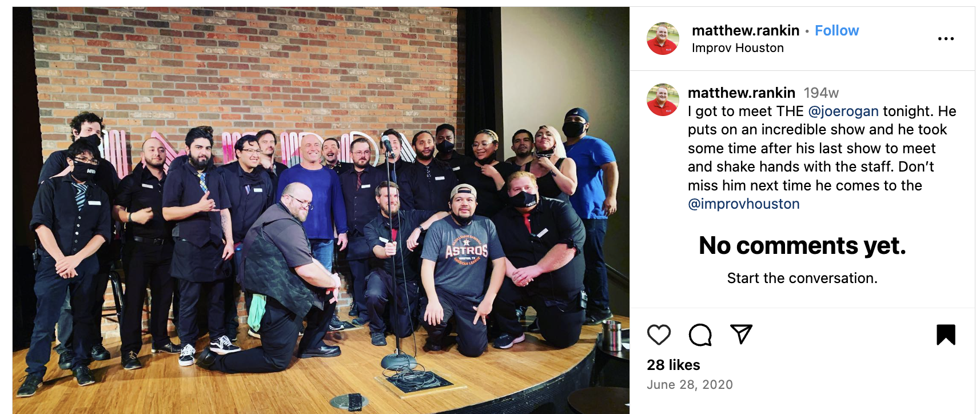Click the 194w timestamp

821,93
